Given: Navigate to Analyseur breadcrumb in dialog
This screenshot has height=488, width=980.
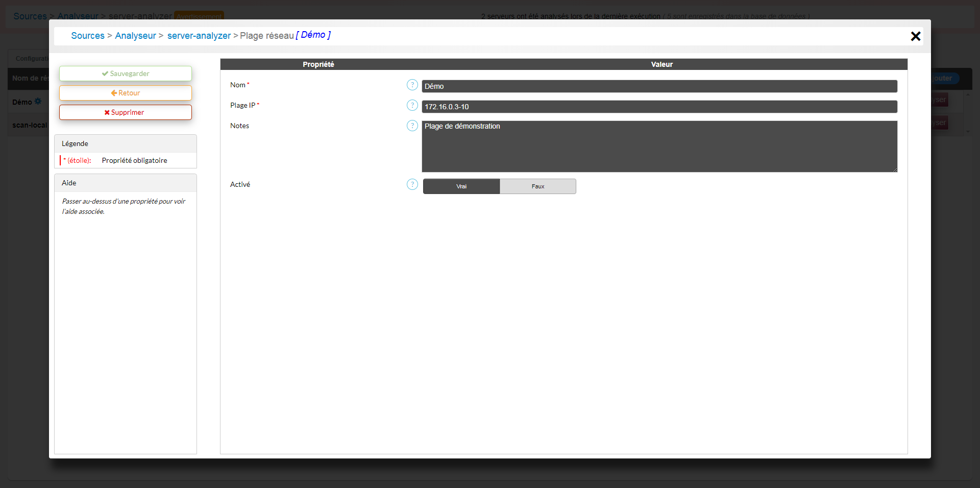Looking at the screenshot, I should 135,36.
